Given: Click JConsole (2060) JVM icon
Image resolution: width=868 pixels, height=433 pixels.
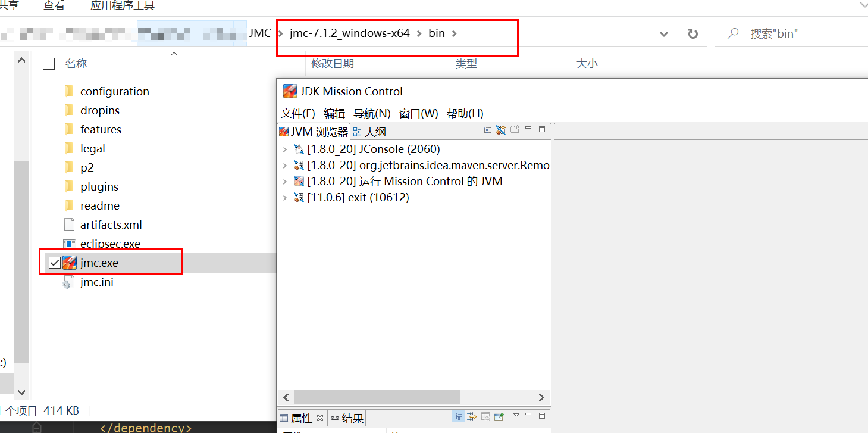Looking at the screenshot, I should (299, 149).
